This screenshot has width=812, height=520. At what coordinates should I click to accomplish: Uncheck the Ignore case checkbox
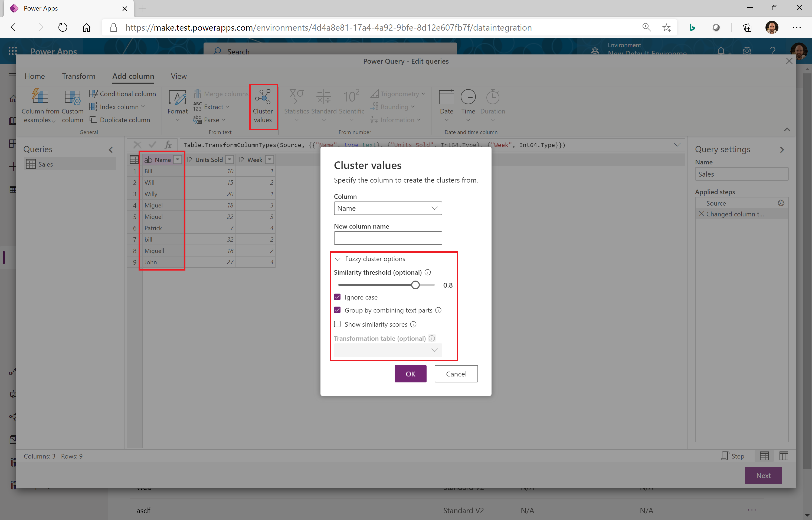(337, 297)
